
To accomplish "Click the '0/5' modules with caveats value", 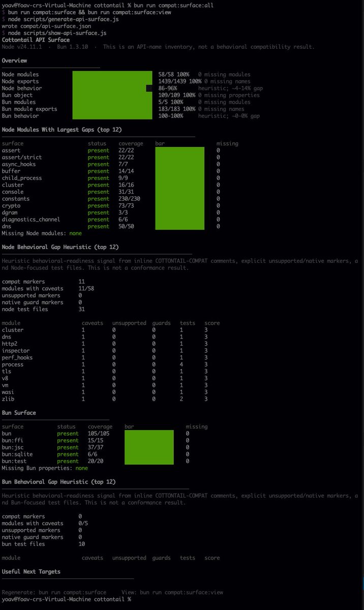I will click(83, 523).
